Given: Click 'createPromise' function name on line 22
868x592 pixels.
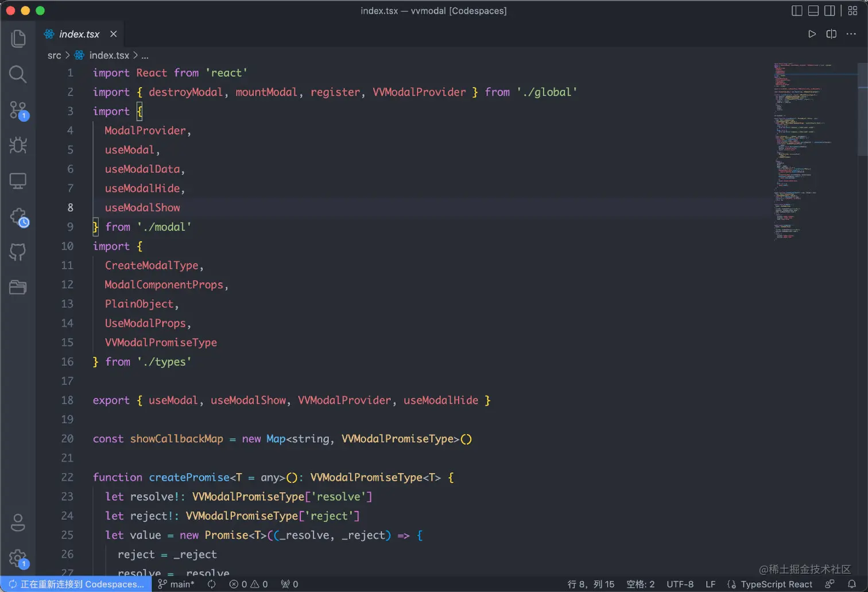Looking at the screenshot, I should pyautogui.click(x=189, y=477).
